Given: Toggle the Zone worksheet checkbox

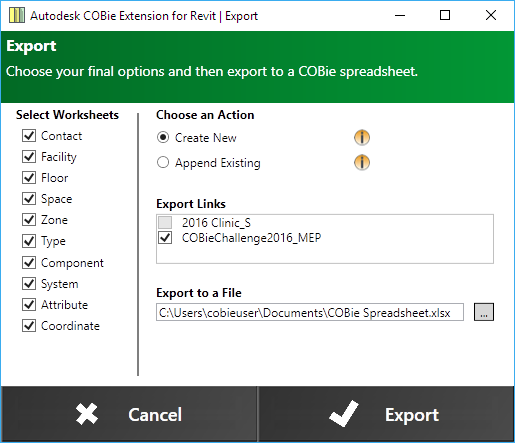Looking at the screenshot, I should click(29, 220).
